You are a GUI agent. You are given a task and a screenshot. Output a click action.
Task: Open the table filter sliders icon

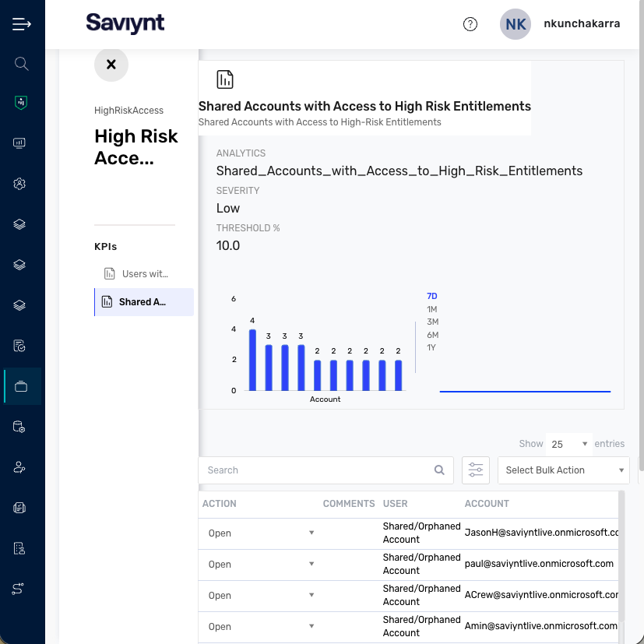pyautogui.click(x=476, y=470)
